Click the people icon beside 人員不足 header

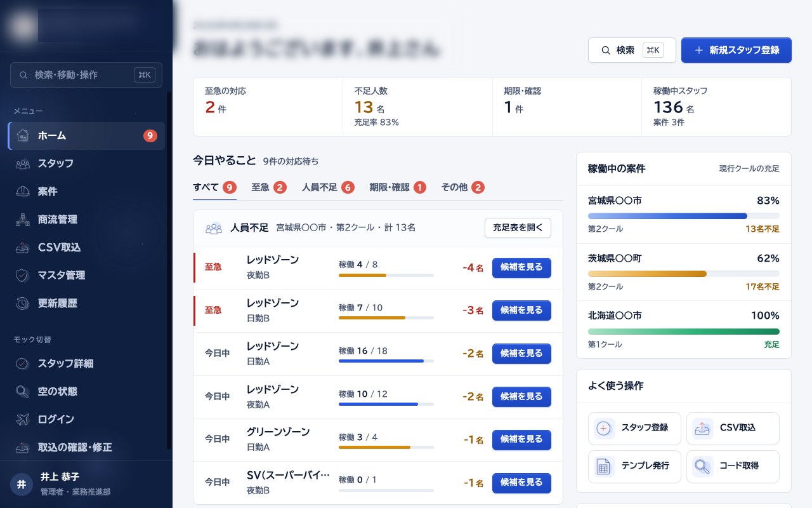coord(214,228)
